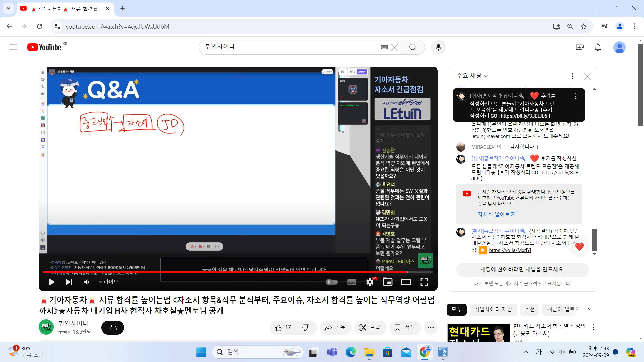Open YouTube notifications bell
Screen dimensions: 644x362
click(x=598, y=47)
